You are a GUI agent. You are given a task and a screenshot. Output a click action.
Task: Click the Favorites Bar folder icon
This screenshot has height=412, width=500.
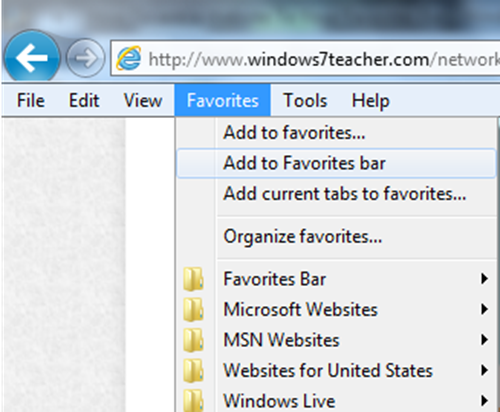tap(193, 279)
